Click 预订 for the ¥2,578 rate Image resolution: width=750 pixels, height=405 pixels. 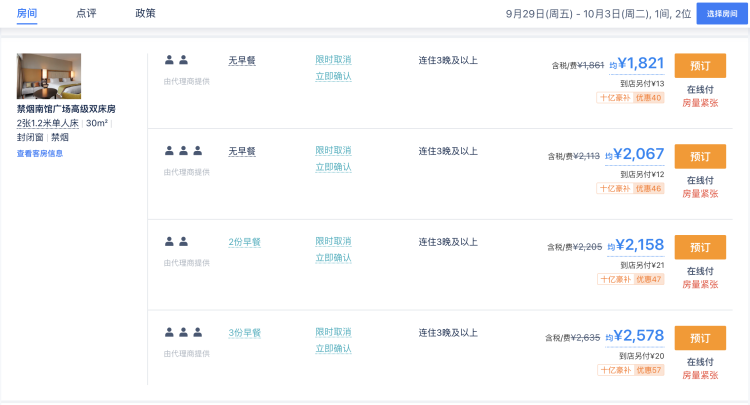tap(700, 338)
